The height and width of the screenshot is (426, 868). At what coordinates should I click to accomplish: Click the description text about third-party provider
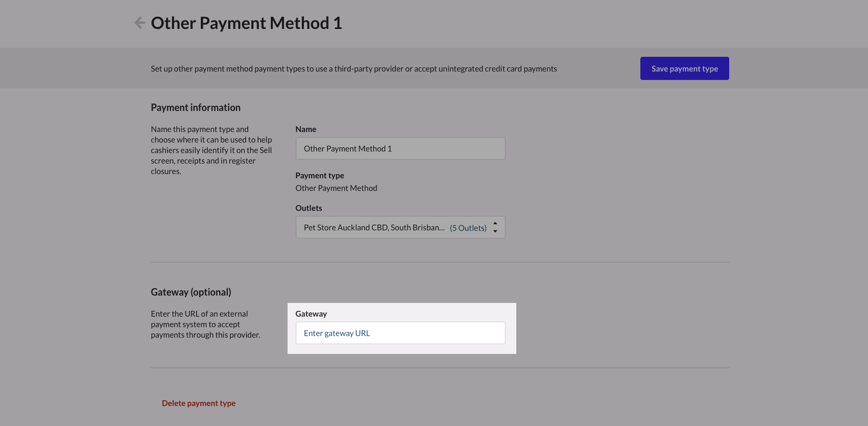[354, 69]
